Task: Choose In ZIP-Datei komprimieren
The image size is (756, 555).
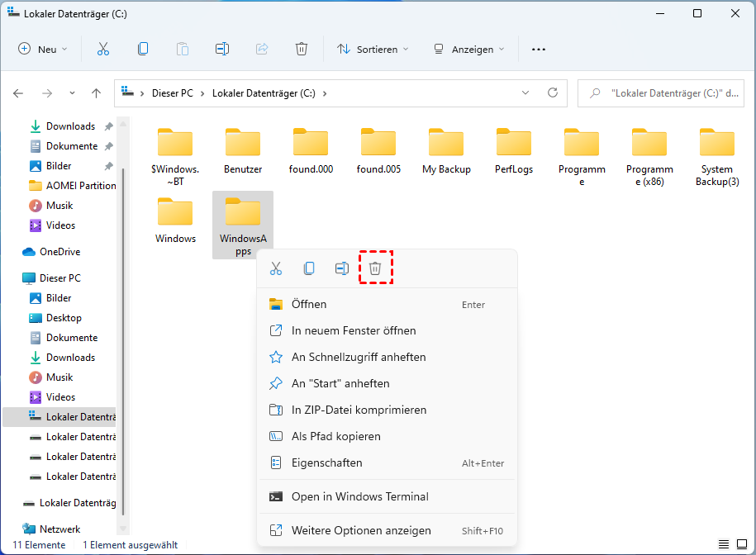Action: pyautogui.click(x=387, y=410)
